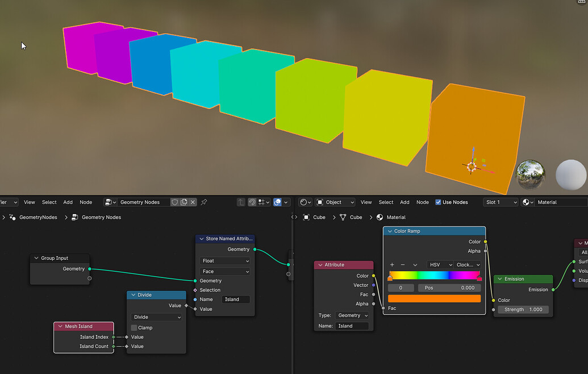Image resolution: width=588 pixels, height=374 pixels.
Task: Collapse the Group Input node
Action: point(36,258)
